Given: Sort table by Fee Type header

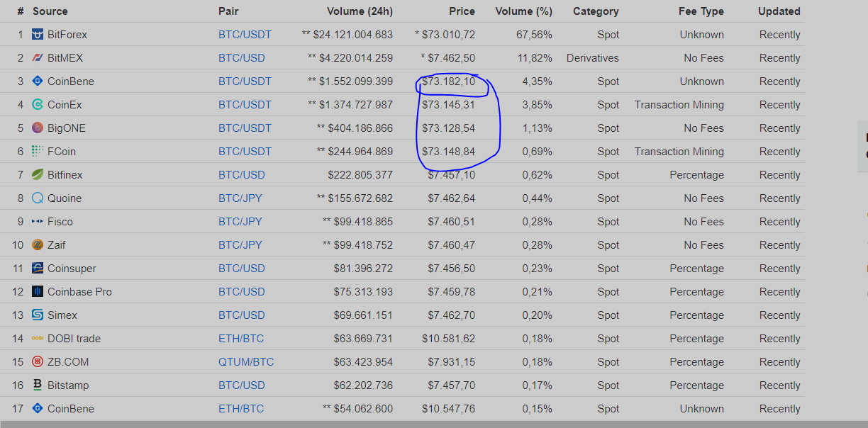Looking at the screenshot, I should 701,11.
